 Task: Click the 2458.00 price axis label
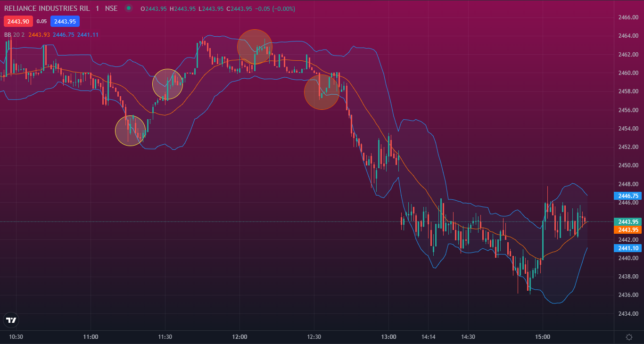pyautogui.click(x=628, y=91)
